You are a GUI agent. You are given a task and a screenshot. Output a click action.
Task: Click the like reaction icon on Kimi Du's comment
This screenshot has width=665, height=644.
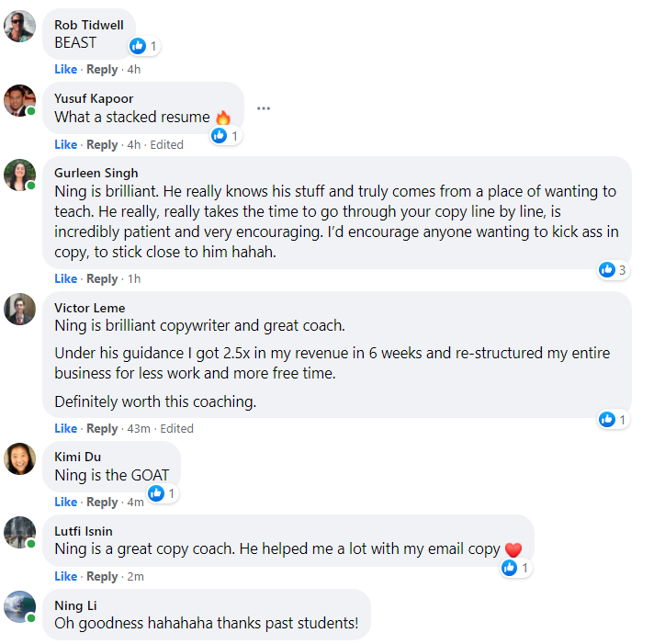156,493
